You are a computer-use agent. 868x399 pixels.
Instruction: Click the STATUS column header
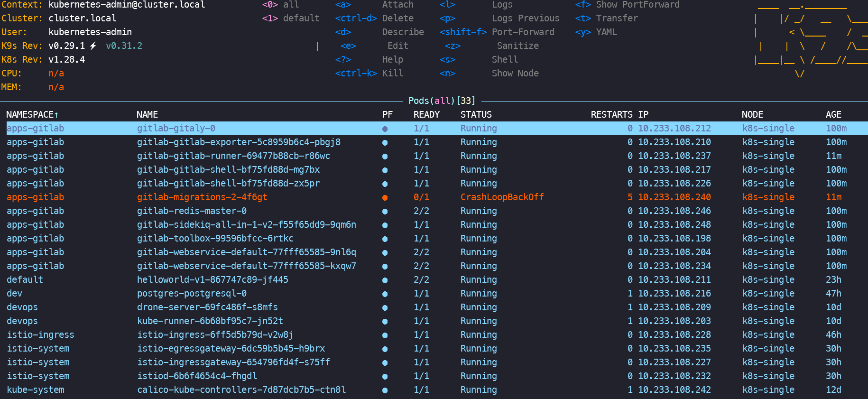[x=476, y=114]
